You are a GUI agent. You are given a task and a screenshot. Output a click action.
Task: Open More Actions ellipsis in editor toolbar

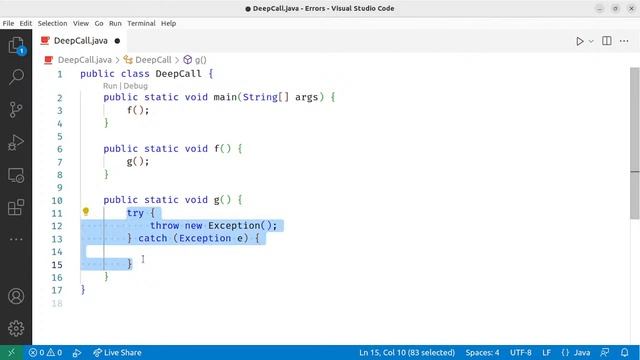pyautogui.click(x=624, y=41)
